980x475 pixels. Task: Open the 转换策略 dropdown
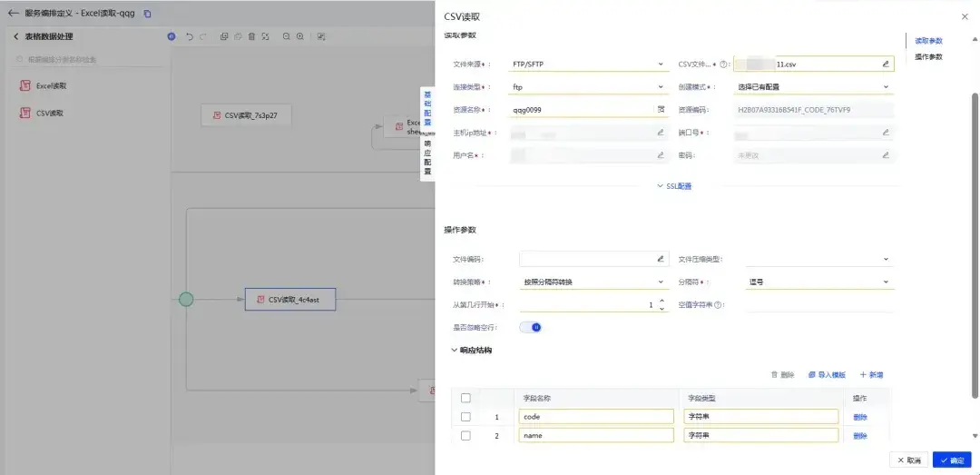tap(593, 282)
